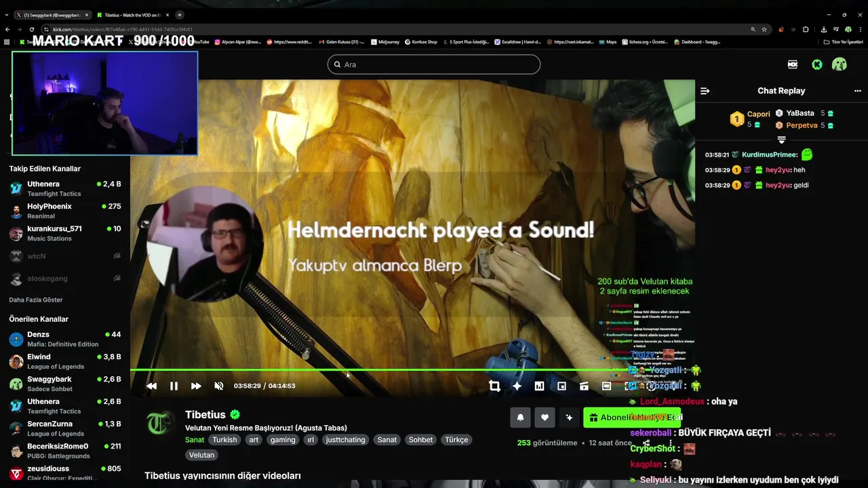
Task: Open the Gelen Kutusu Gmail bookmark
Action: (342, 42)
